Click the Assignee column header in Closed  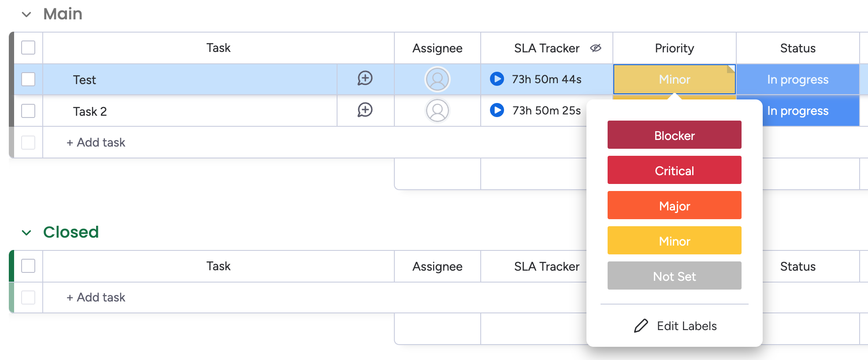[437, 266]
